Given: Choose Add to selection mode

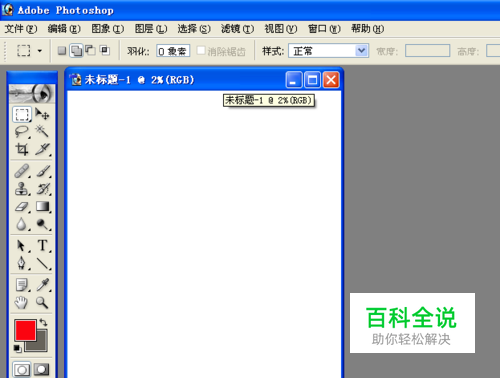Looking at the screenshot, I should (x=76, y=51).
